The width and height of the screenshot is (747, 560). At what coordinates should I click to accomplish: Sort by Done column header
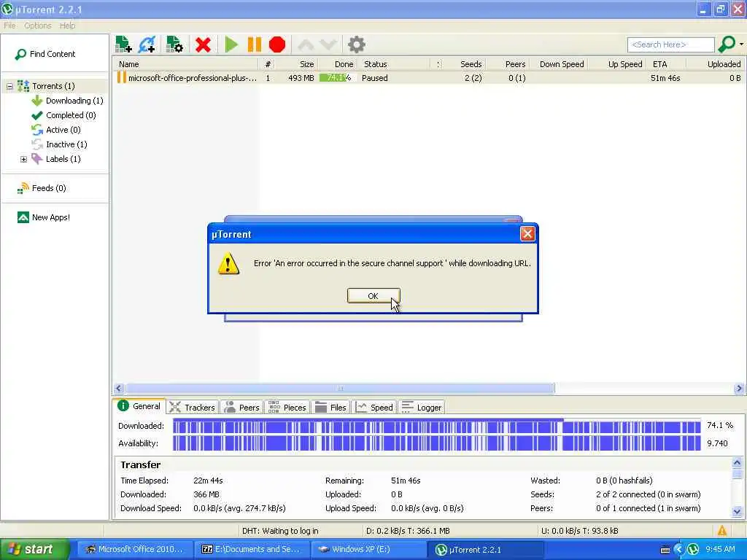click(x=337, y=64)
